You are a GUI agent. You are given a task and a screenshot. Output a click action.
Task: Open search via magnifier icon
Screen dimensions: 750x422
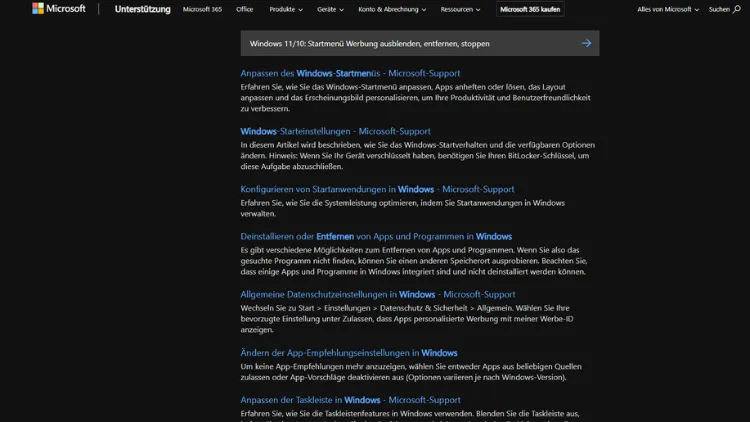coord(737,9)
